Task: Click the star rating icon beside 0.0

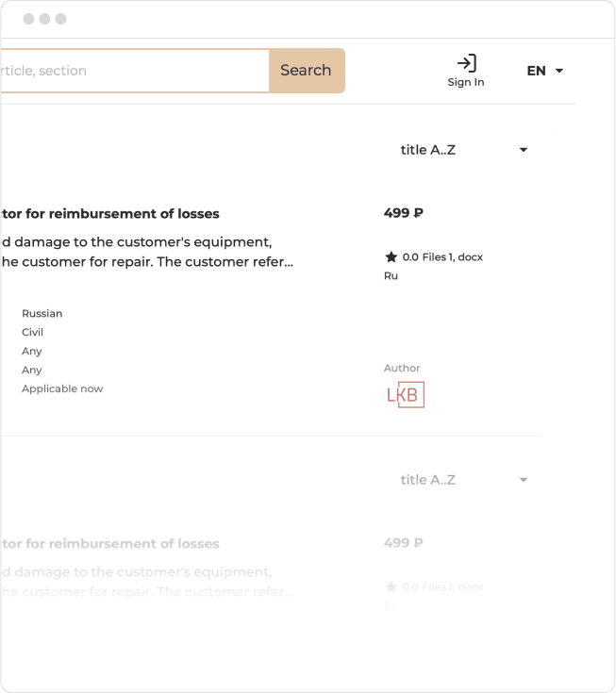Action: 391,256
